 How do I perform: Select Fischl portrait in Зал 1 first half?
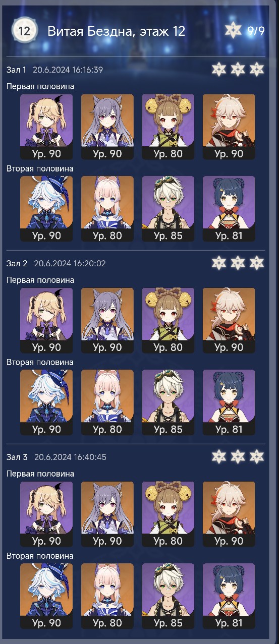(x=46, y=127)
